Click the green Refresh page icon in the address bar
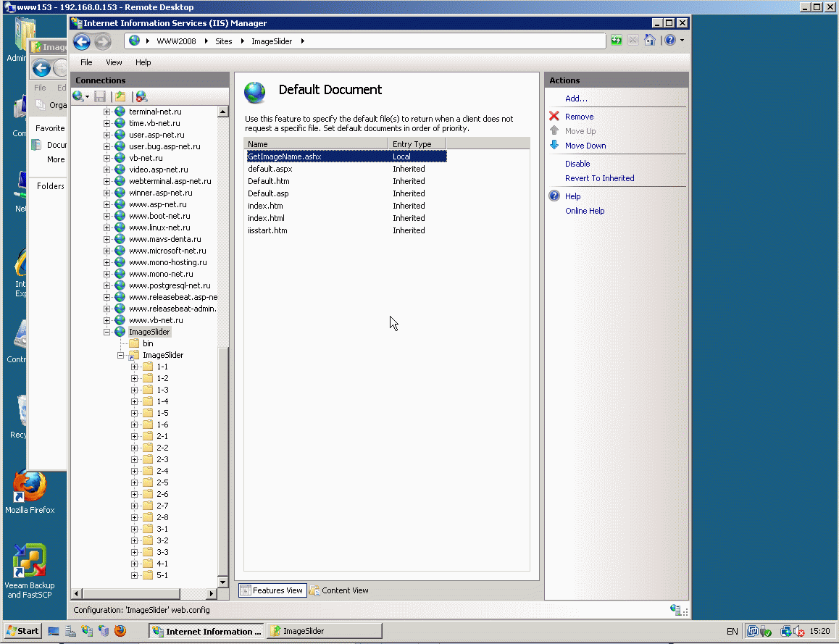The image size is (839, 644). coord(617,40)
